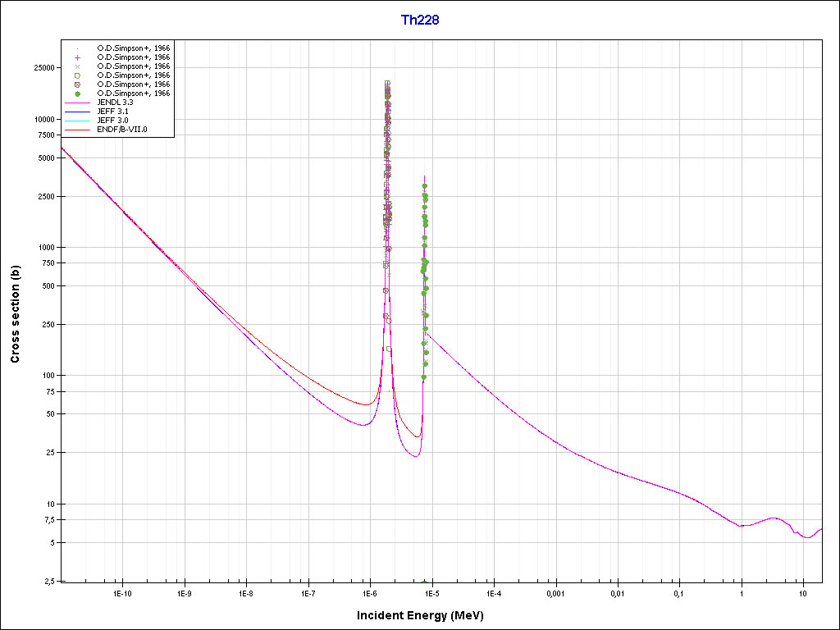
Task: Click the red ENDF/B-VII.0 line sample
Action: pos(77,130)
